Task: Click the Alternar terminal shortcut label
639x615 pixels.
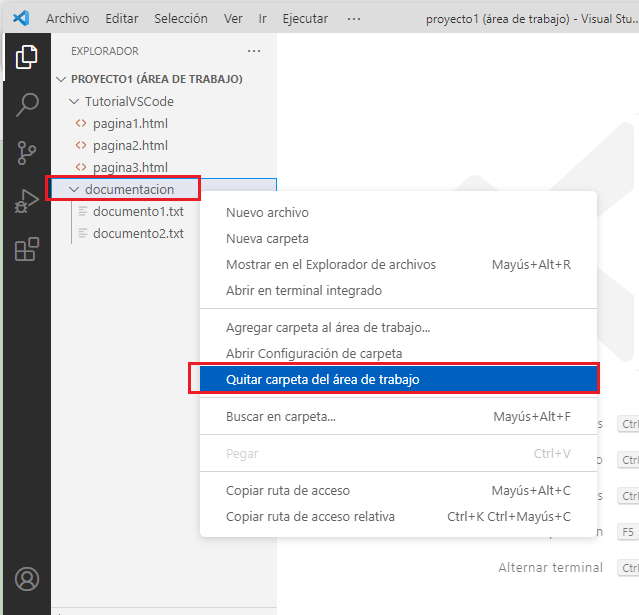Action: tap(551, 567)
